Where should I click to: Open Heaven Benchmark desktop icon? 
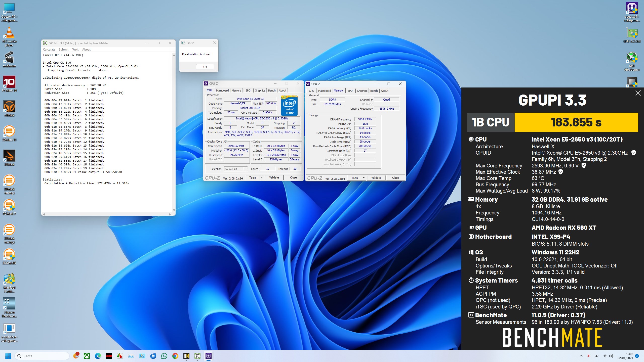coord(9,308)
